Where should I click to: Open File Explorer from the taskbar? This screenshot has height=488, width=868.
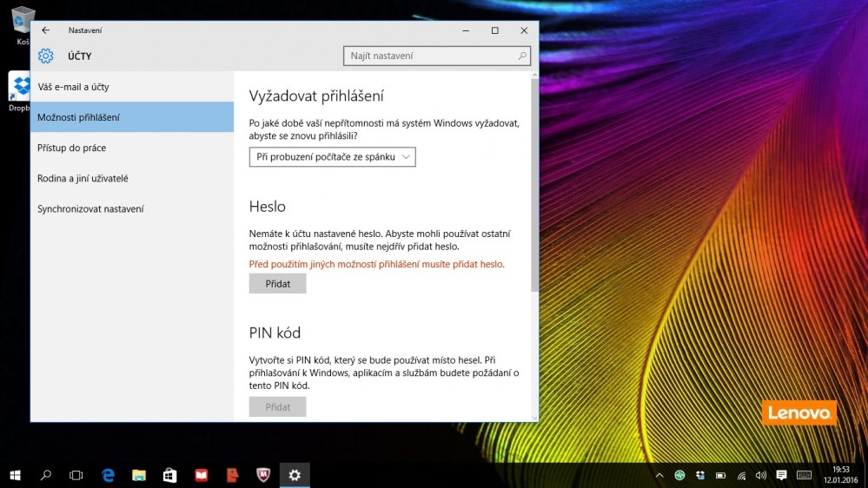(x=139, y=475)
